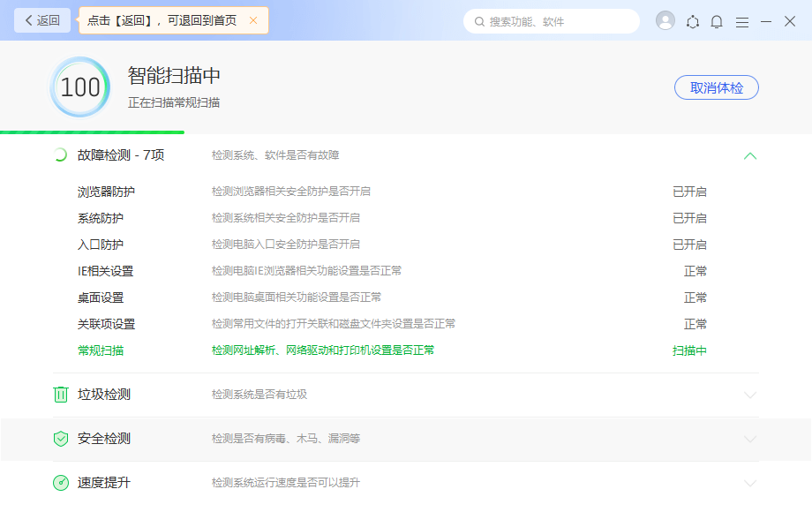Click the 速度提升 speedometer icon
The image size is (812, 512).
pyautogui.click(x=61, y=483)
